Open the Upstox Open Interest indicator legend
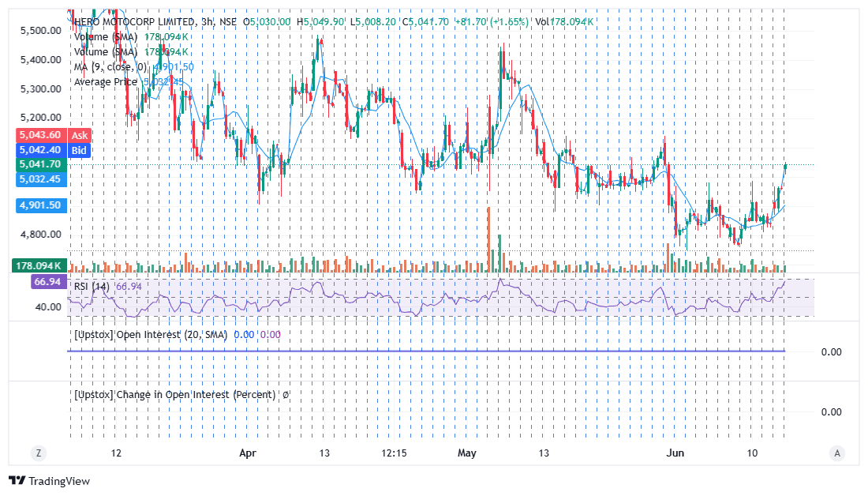 pos(151,335)
